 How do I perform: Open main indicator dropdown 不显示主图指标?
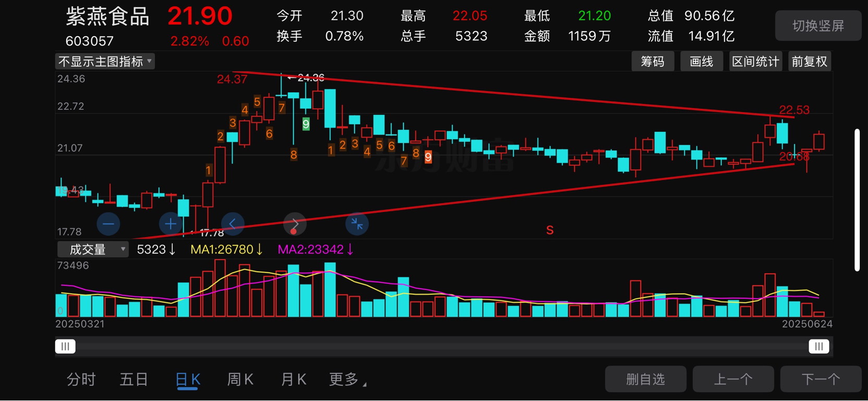[x=105, y=62]
